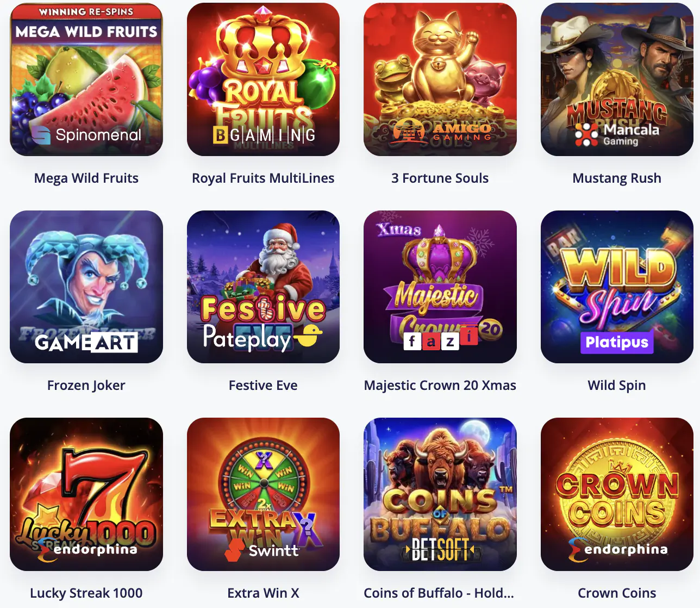This screenshot has width=700, height=608.
Task: Open the Festive Eve Santa thumbnail
Action: [x=263, y=287]
